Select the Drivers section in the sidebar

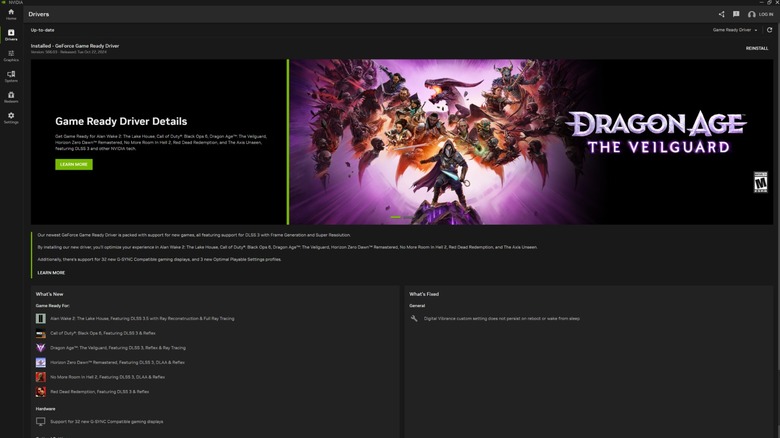click(11, 35)
